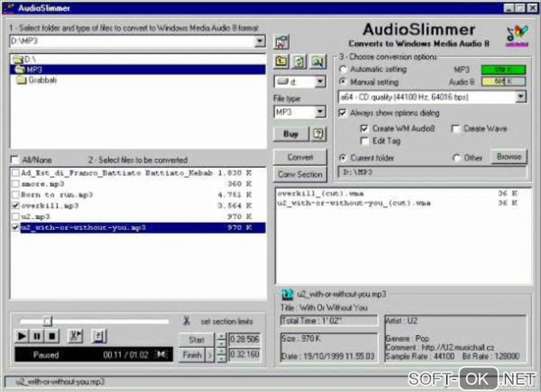The image size is (541, 392).
Task: Click the Grabbab folder icon
Action: (x=21, y=81)
